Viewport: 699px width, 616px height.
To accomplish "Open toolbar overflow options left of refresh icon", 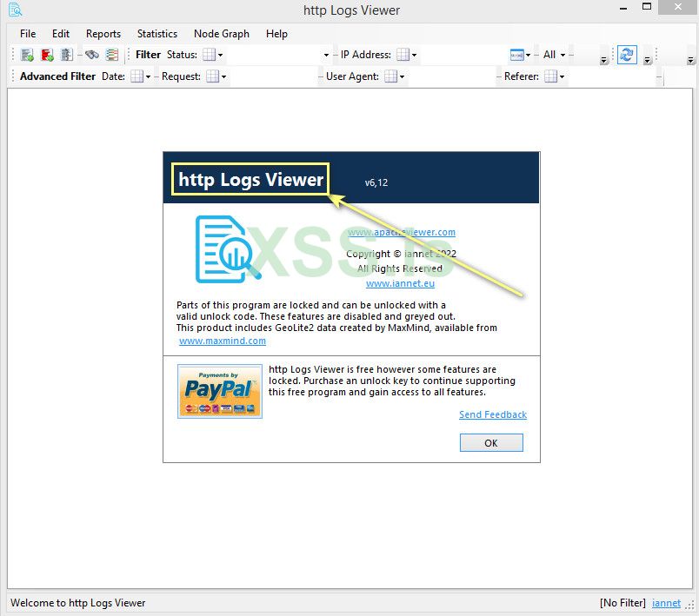I will click(604, 60).
